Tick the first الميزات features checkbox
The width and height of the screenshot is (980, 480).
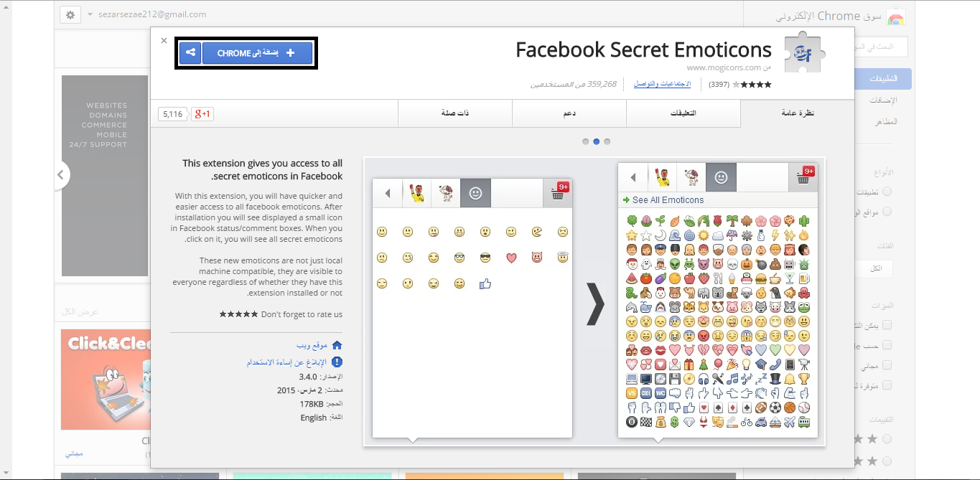point(887,325)
